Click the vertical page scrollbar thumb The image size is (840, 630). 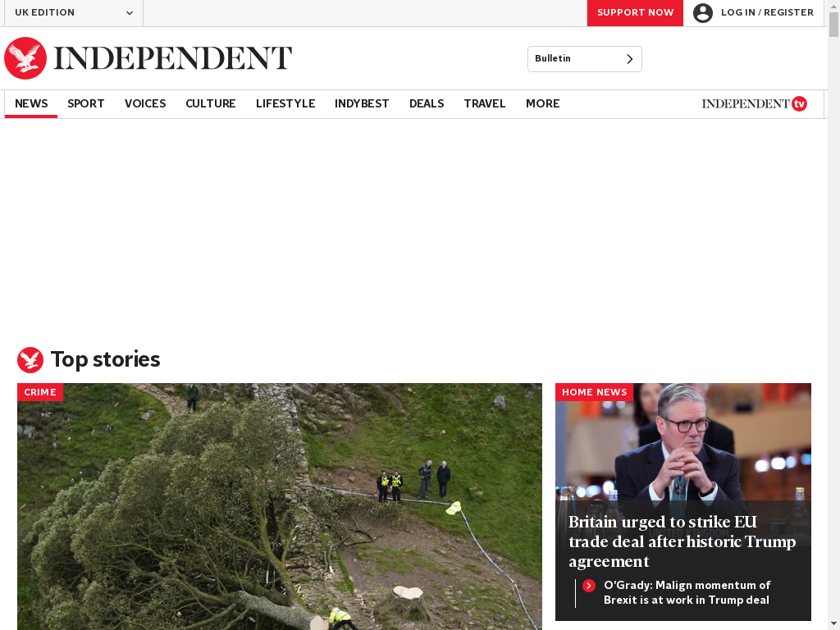pyautogui.click(x=833, y=24)
